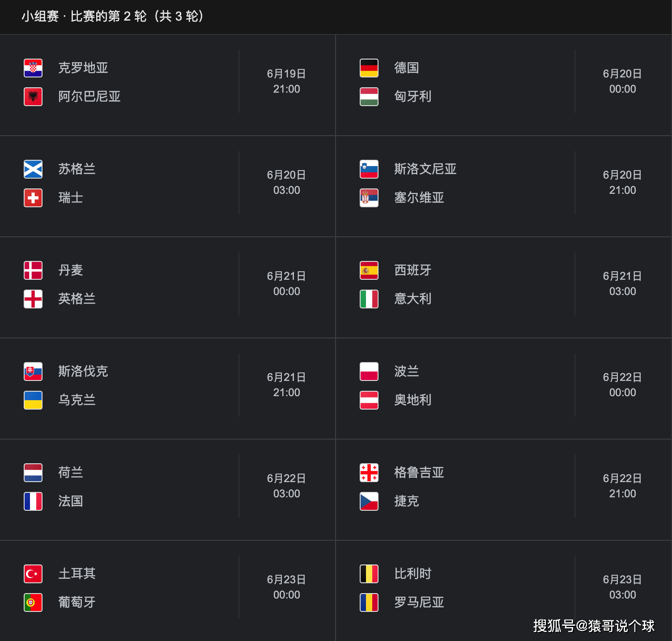672x641 pixels.
Task: Click the group stage round 2 header
Action: 113,17
